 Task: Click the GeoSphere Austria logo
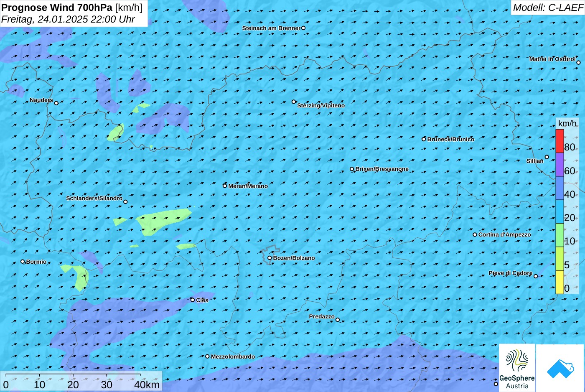click(x=517, y=368)
